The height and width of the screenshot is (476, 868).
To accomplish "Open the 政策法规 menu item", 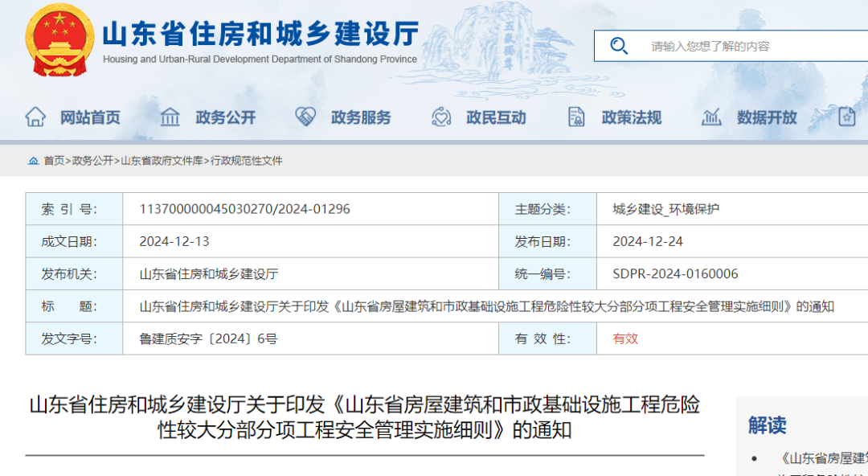I will (x=631, y=117).
